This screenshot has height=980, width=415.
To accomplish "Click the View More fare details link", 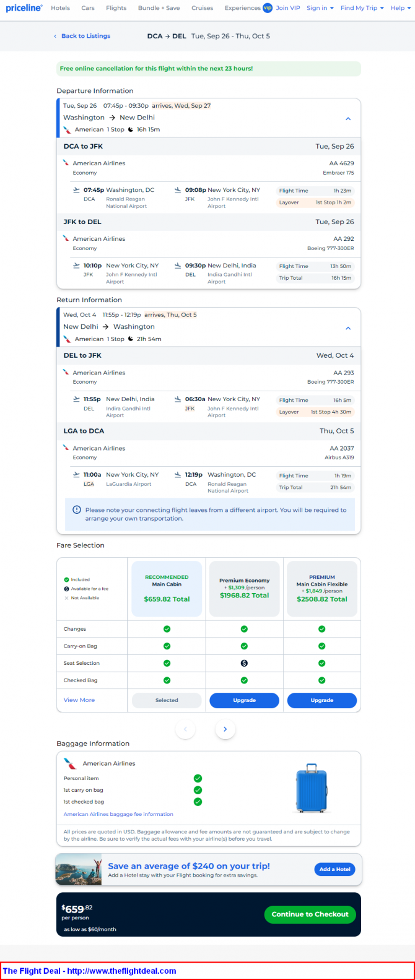I will [x=79, y=700].
